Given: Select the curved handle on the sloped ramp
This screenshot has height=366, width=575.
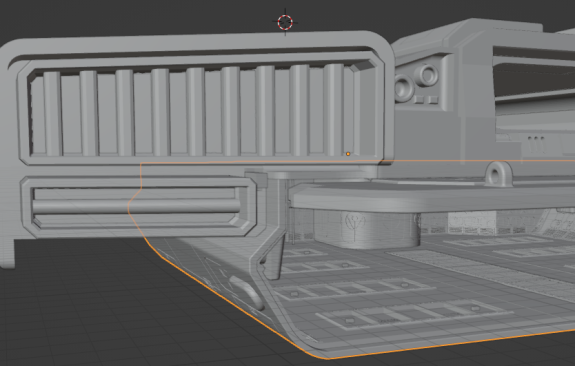Looking at the screenshot, I should coord(247,292).
